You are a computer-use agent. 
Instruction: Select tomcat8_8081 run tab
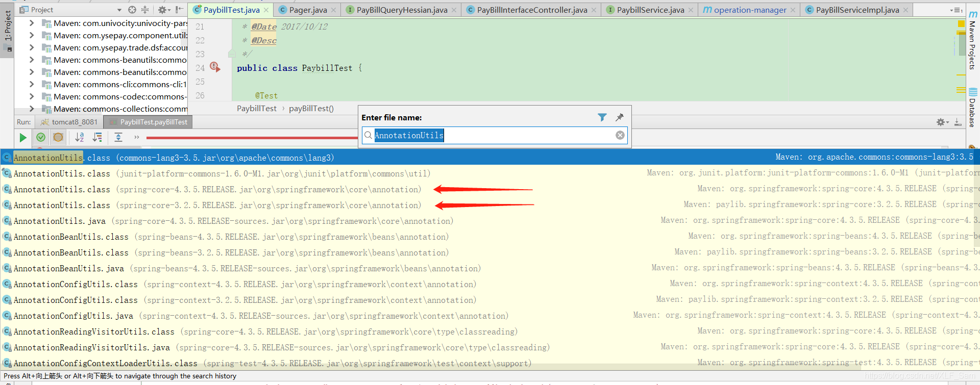click(x=69, y=122)
